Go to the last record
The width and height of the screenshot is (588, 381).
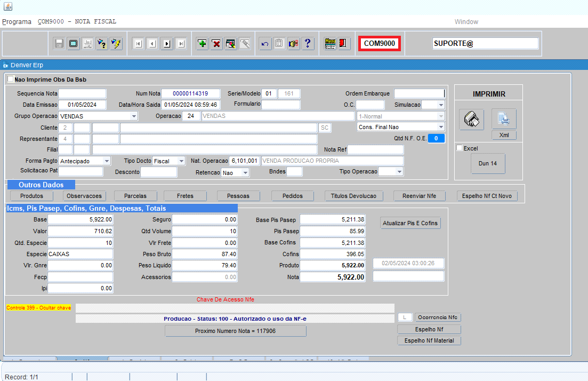pos(181,44)
